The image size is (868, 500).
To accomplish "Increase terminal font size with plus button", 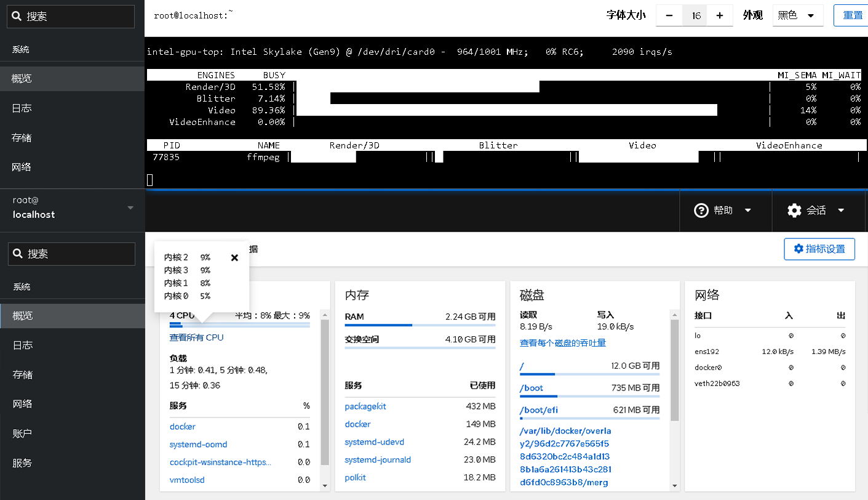I will 720,15.
